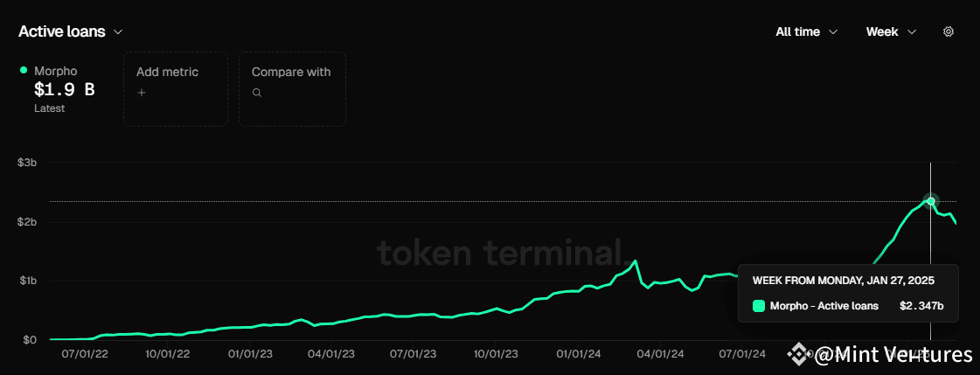Image resolution: width=980 pixels, height=375 pixels.
Task: Click the Mint Ventures watermark logo
Action: coord(797,354)
